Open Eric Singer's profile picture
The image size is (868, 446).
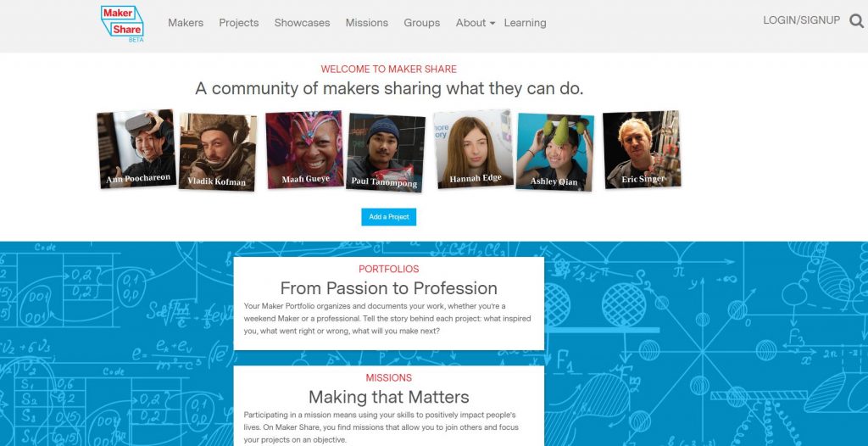(642, 149)
